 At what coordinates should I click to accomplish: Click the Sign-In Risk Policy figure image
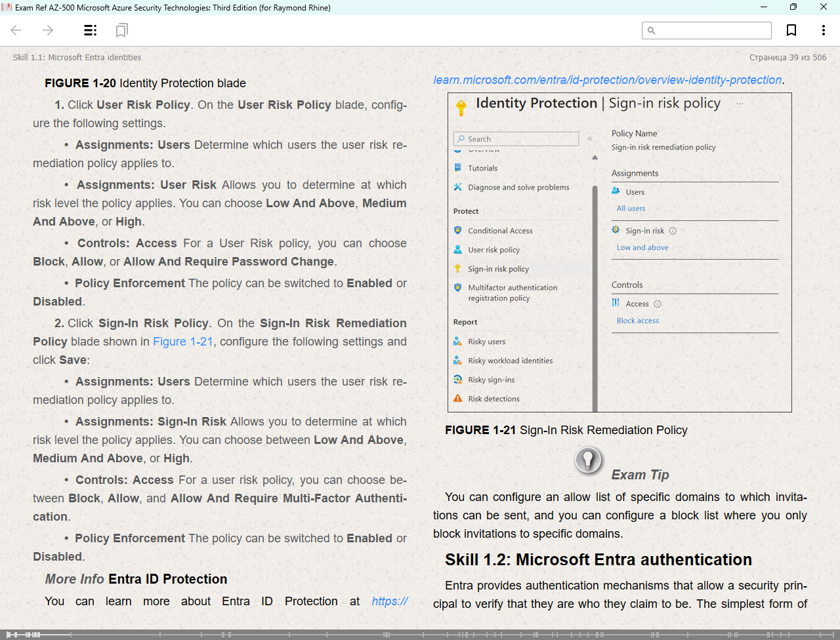pos(619,252)
